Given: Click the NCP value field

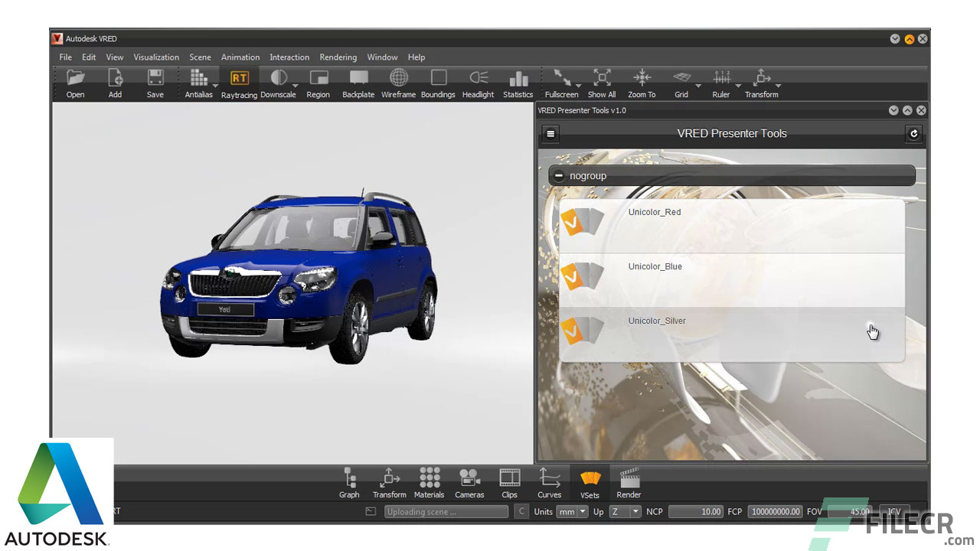Looking at the screenshot, I should tap(696, 512).
